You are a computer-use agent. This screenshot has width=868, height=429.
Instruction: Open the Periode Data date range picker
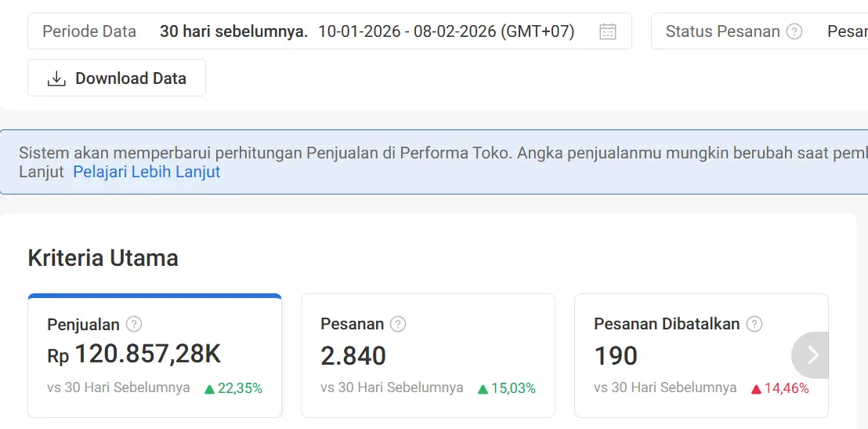tap(329, 31)
